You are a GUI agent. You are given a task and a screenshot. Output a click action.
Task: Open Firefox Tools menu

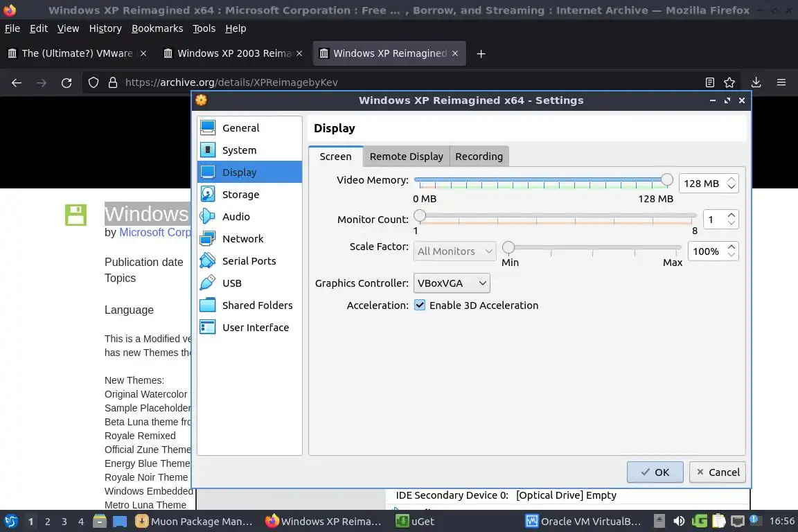[204, 28]
